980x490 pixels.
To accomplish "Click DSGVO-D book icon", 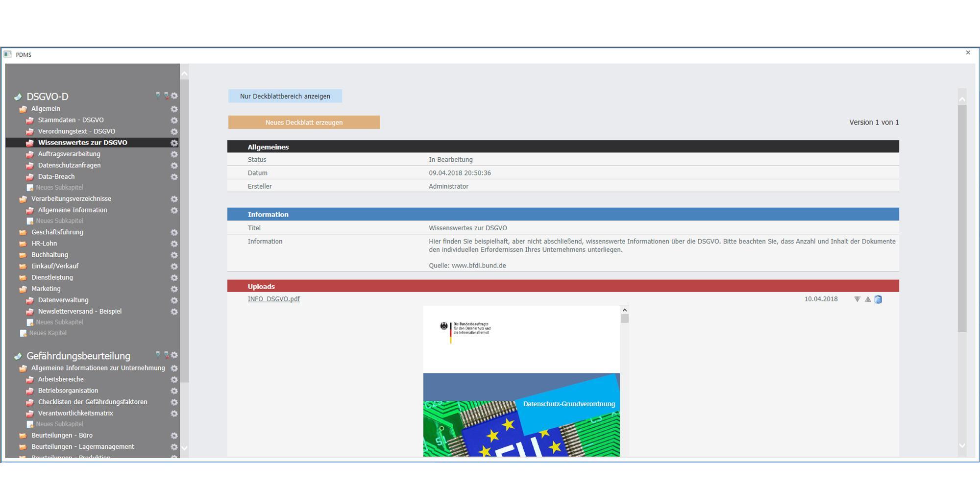I will click(x=18, y=97).
